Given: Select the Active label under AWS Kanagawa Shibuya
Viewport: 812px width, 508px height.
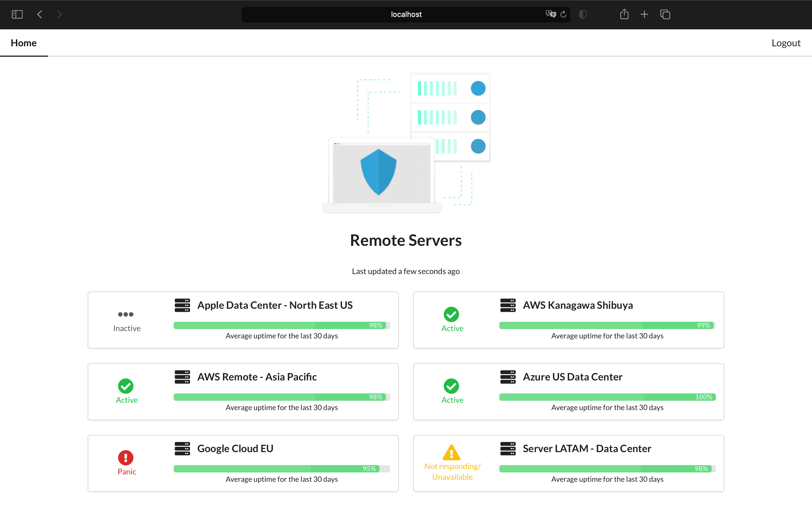Looking at the screenshot, I should 452,328.
